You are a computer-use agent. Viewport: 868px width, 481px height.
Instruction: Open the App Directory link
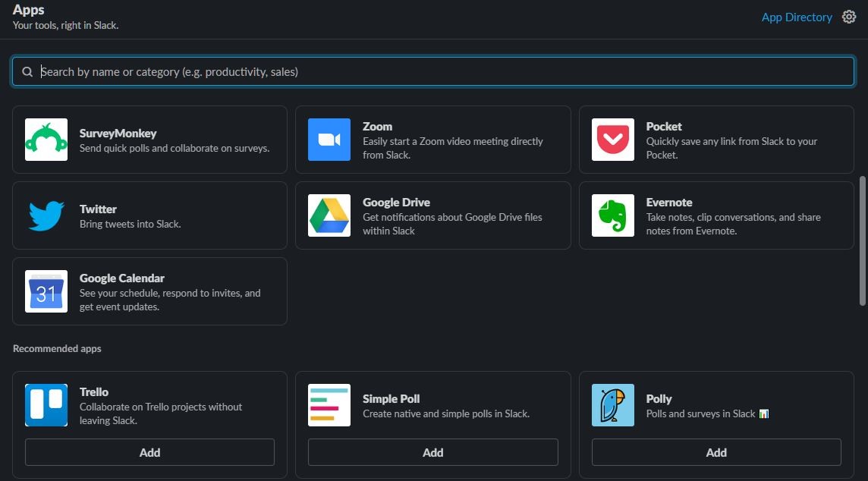pos(797,17)
